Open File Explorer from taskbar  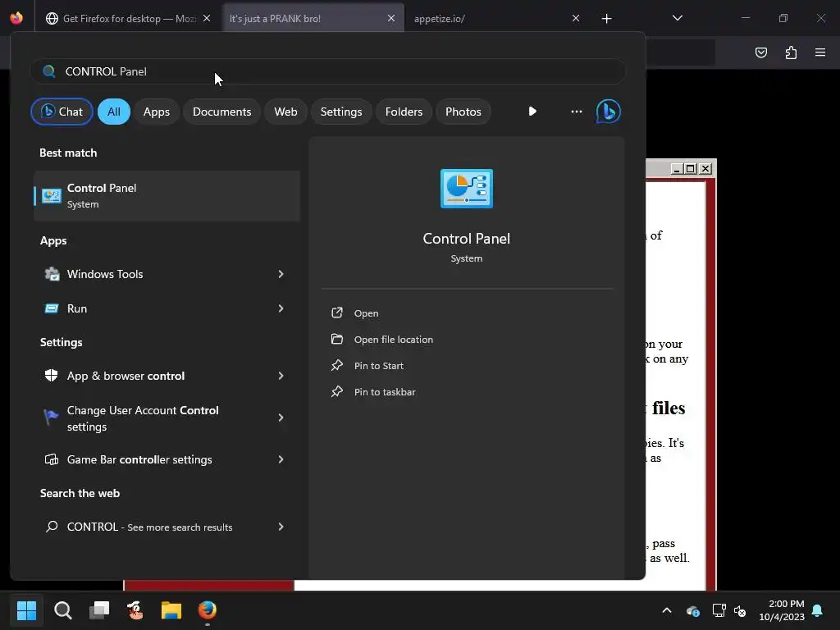pos(171,609)
